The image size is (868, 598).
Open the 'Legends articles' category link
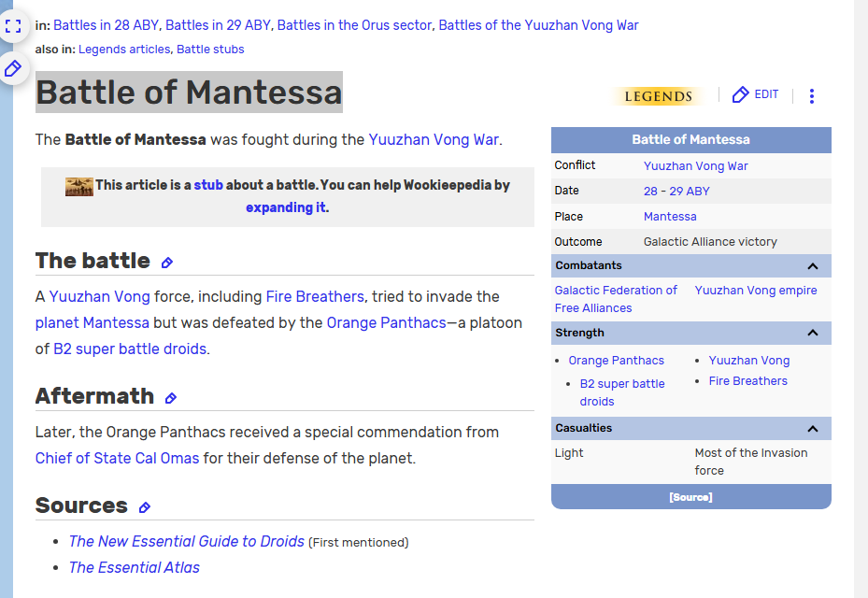click(124, 50)
